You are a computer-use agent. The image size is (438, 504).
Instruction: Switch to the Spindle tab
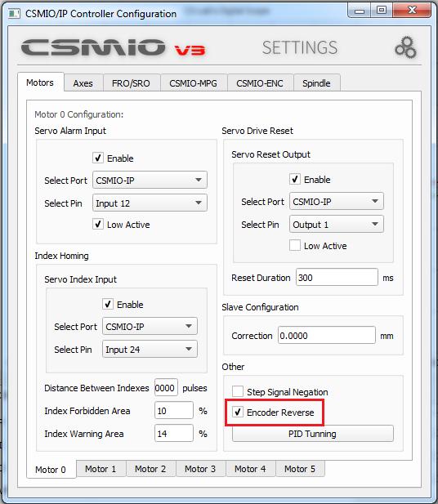click(316, 83)
